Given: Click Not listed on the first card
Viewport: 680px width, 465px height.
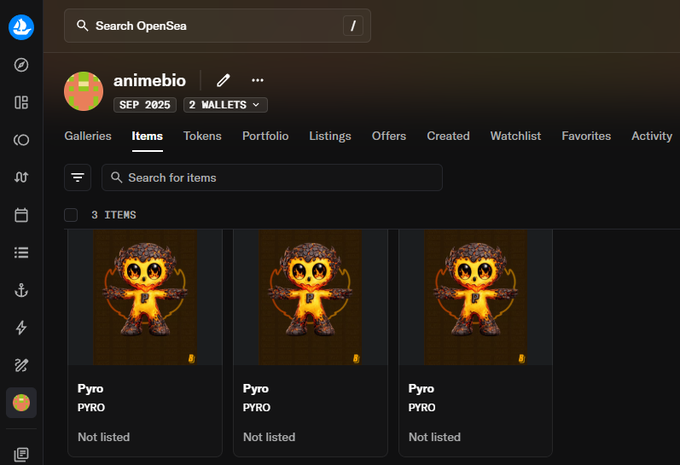Looking at the screenshot, I should tap(104, 437).
